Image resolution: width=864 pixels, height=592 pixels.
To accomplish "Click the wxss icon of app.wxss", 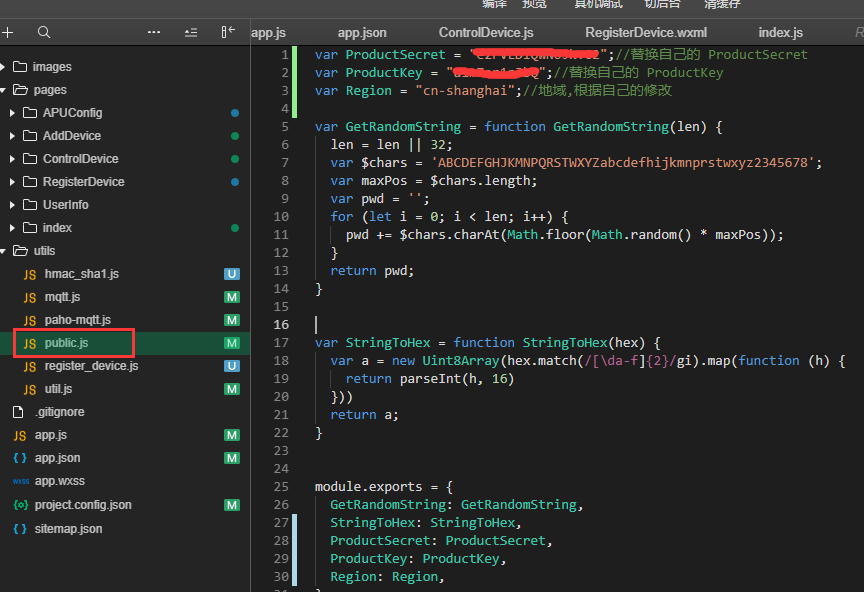I will point(21,481).
